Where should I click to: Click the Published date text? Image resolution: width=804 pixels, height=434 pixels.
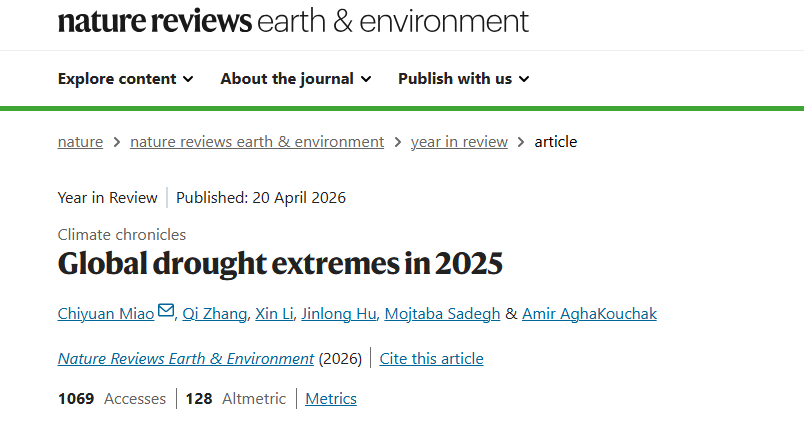[261, 197]
